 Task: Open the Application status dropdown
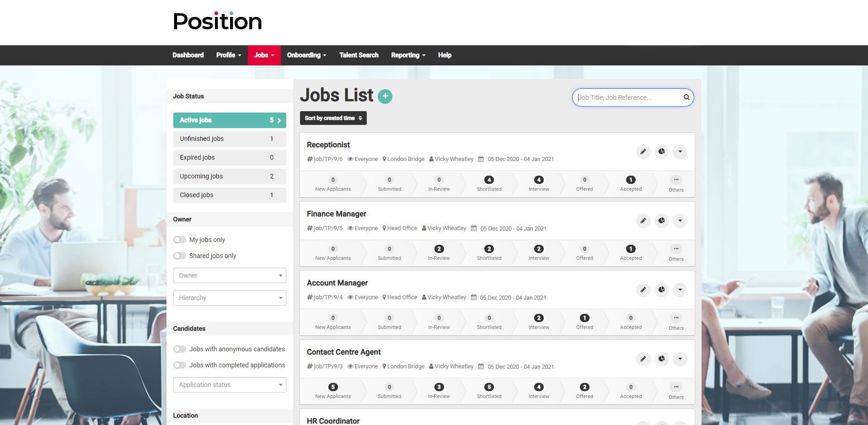point(229,385)
